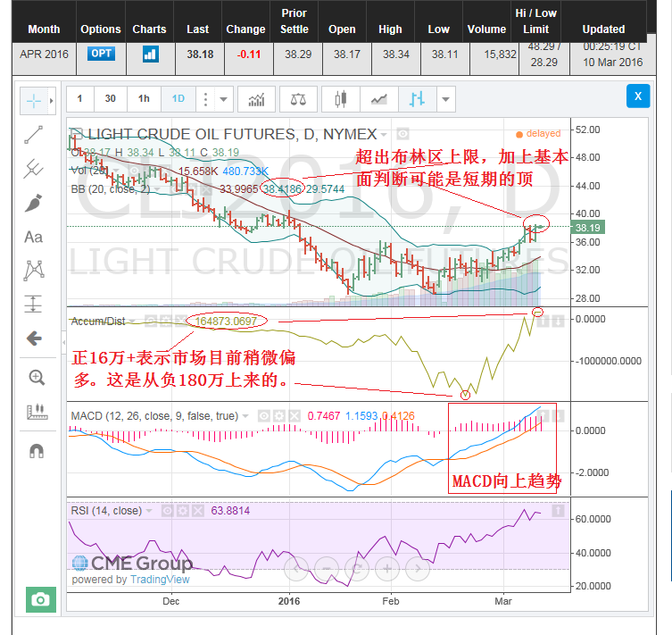Screen dimensions: 672x635
Task: Select the 30 minute interval
Action: pos(110,98)
